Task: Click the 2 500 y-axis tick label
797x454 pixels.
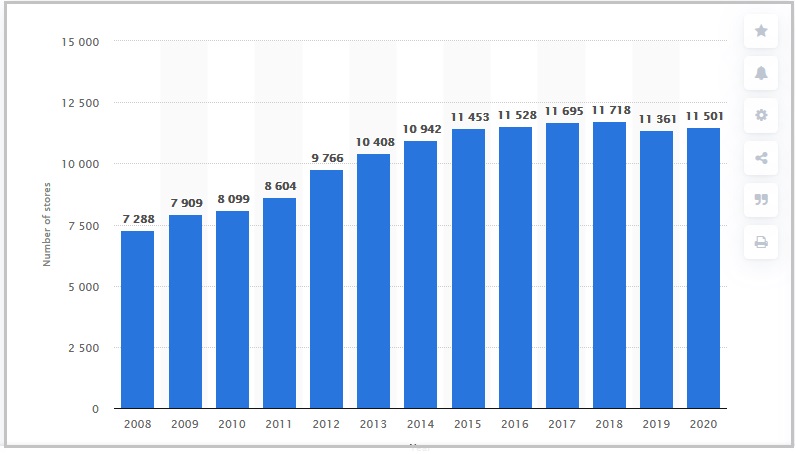Action: tap(84, 348)
